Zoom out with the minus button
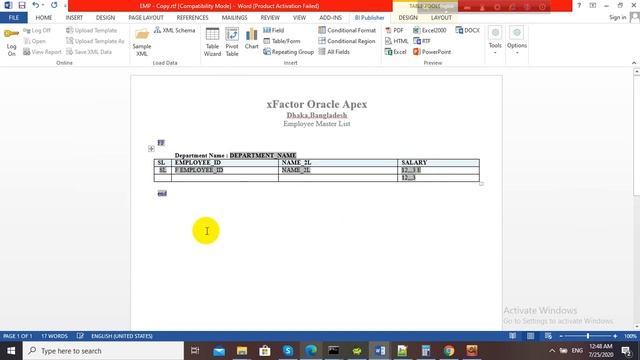Viewport: 640px width, 360px height. coord(561,336)
